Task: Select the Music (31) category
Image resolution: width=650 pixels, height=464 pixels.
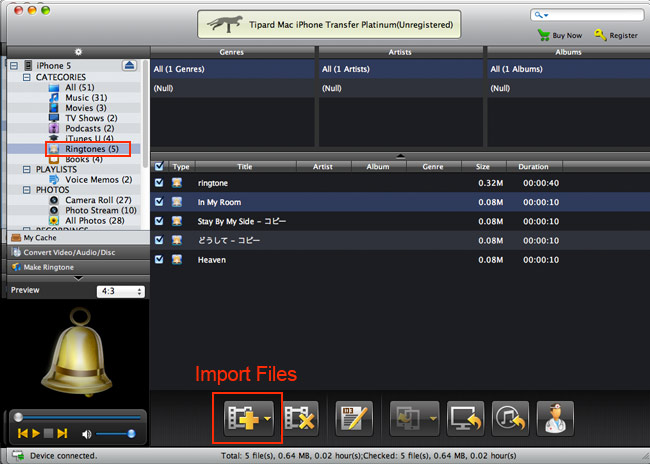Action: click(x=80, y=98)
